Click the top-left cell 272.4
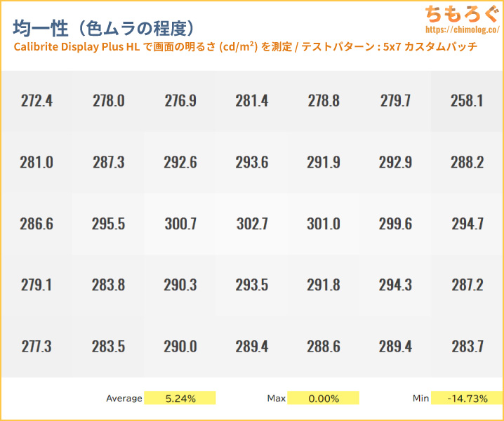 37,101
